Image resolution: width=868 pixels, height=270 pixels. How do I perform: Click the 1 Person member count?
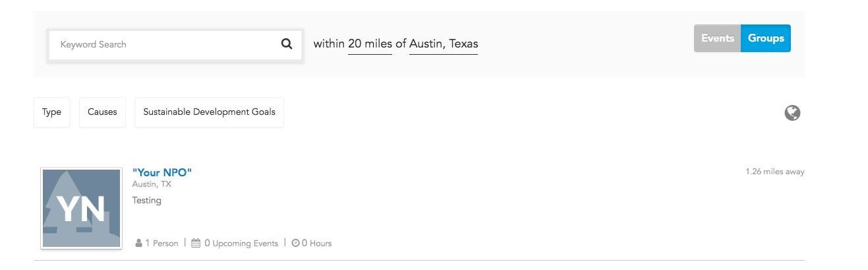[161, 244]
